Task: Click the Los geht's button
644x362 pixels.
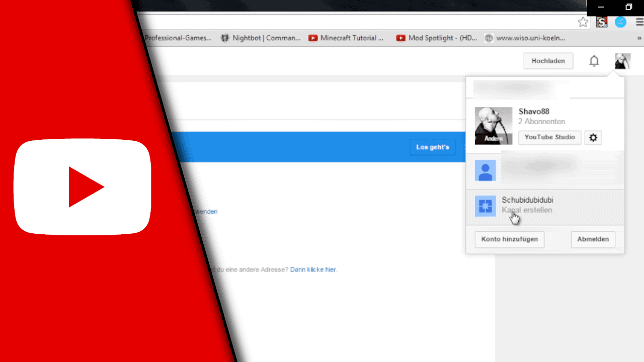Action: (433, 147)
